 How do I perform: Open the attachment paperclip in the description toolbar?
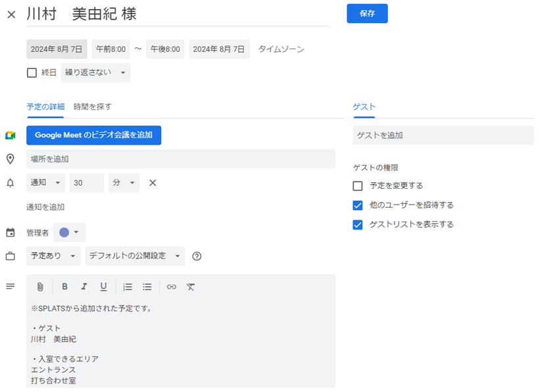click(41, 287)
